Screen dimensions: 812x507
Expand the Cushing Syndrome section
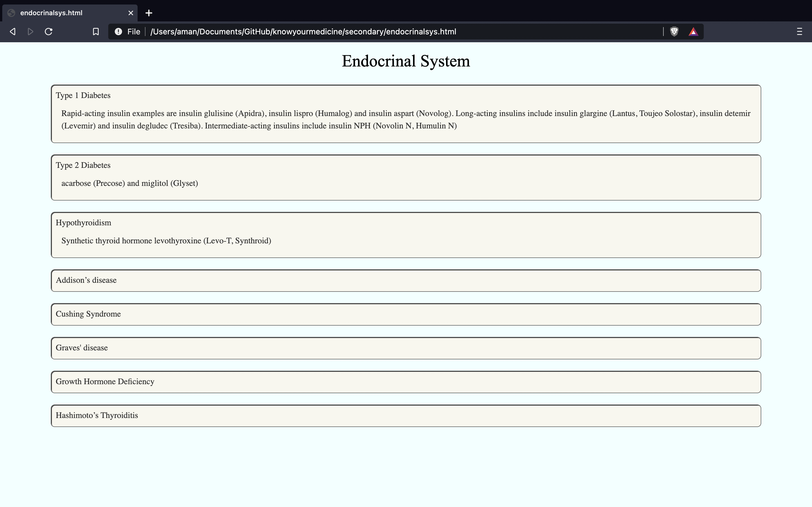click(88, 314)
